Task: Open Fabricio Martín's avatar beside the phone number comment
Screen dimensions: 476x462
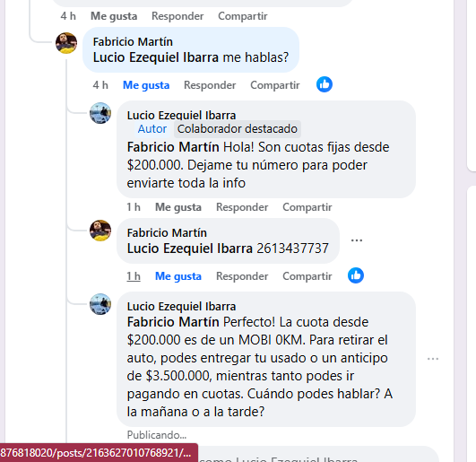Action: coord(100,231)
